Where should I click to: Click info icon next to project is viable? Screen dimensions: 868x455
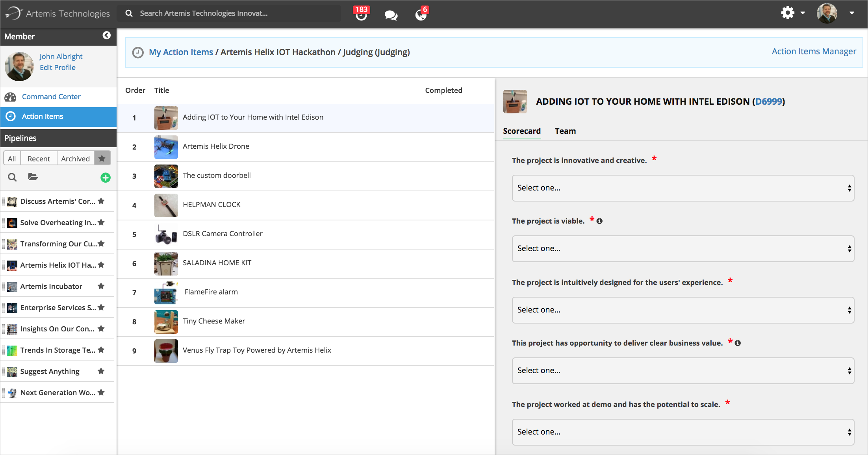599,221
